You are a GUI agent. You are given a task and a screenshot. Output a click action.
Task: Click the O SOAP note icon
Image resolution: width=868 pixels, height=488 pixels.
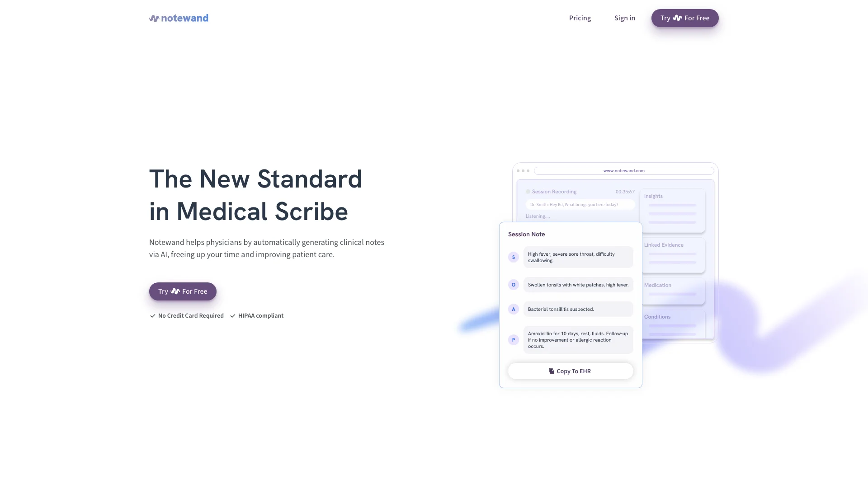pyautogui.click(x=513, y=284)
